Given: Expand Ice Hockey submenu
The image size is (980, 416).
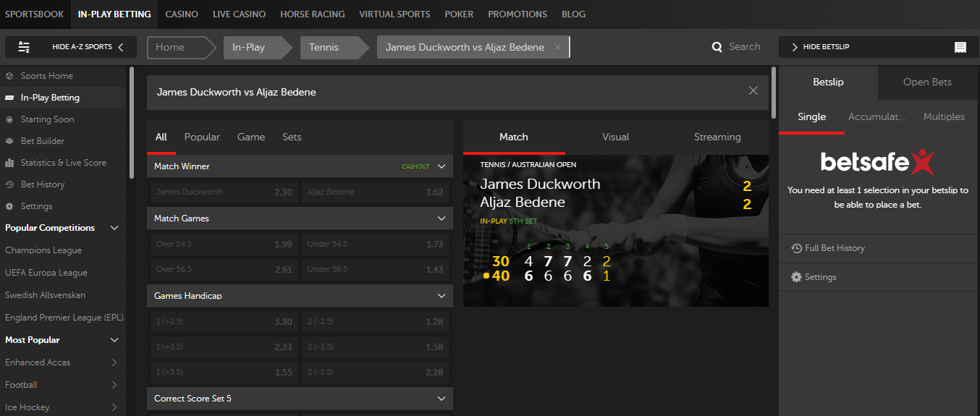Looking at the screenshot, I should 114,407.
